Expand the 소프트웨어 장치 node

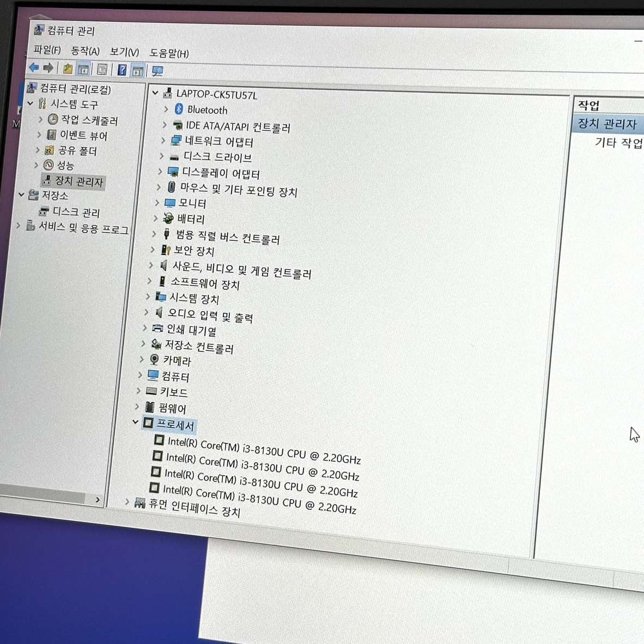(x=149, y=281)
